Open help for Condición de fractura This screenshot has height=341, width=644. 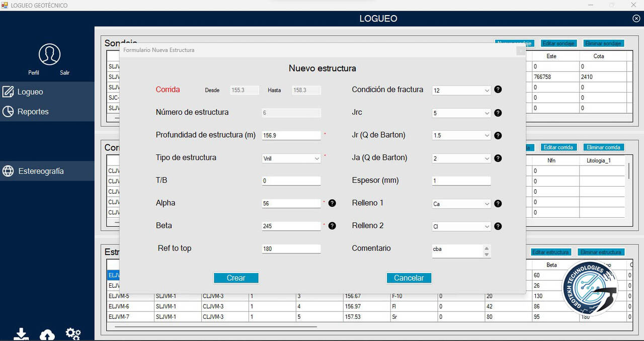(498, 90)
